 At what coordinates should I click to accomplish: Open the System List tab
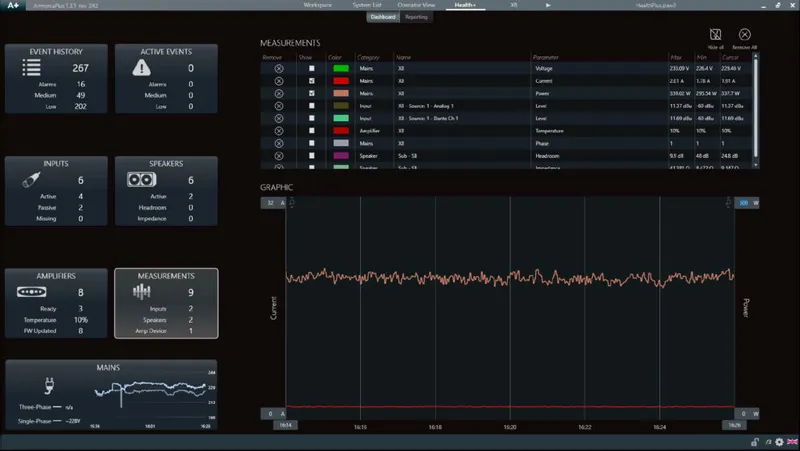pyautogui.click(x=367, y=5)
